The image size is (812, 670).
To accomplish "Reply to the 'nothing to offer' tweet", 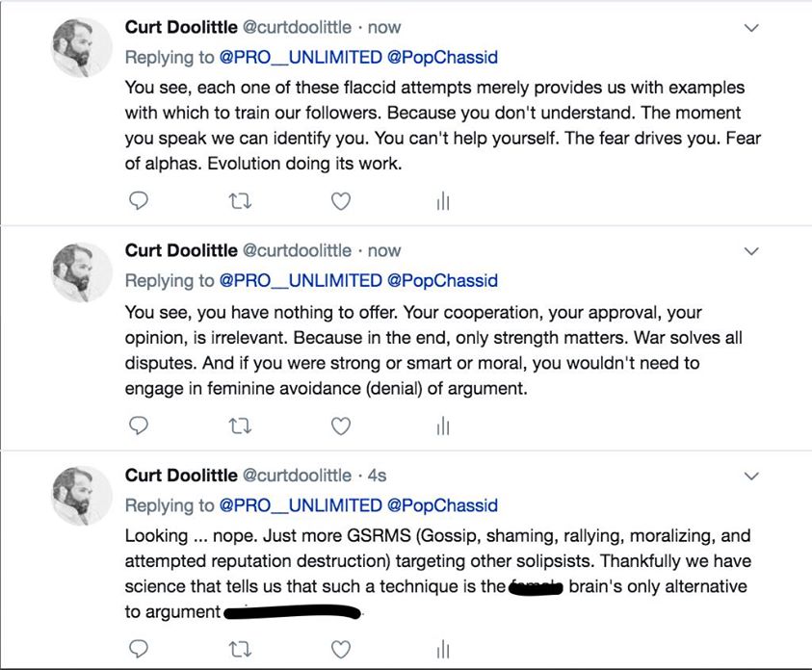I will click(139, 425).
